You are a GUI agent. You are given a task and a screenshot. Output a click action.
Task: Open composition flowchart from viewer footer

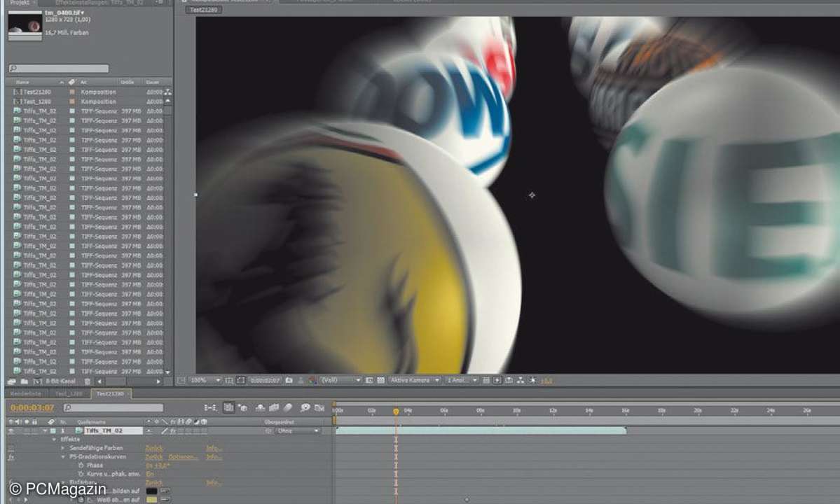[x=520, y=380]
